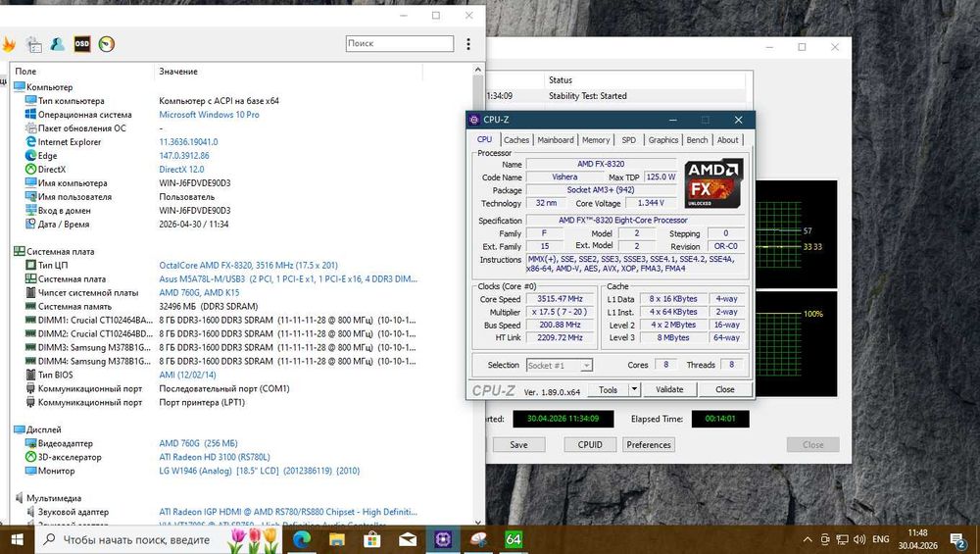Image resolution: width=980 pixels, height=554 pixels.
Task: Open the report wizard icon in AIDA64 toolbar
Action: point(33,44)
